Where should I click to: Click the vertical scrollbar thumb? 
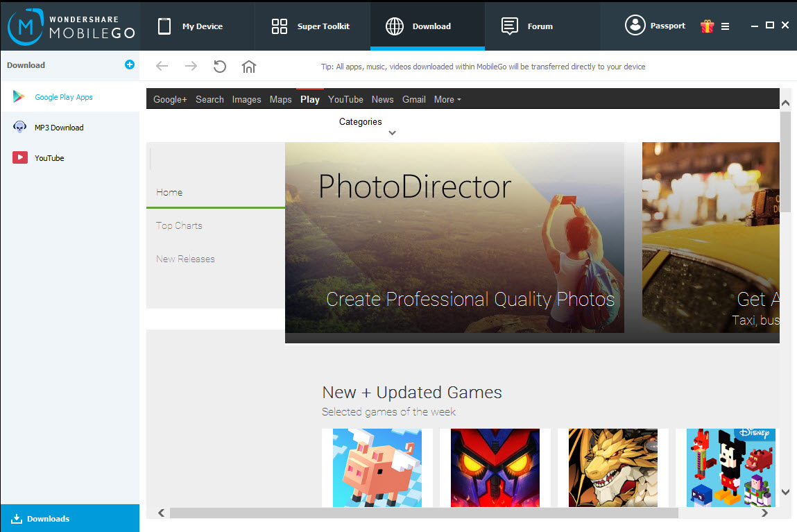tap(785, 162)
